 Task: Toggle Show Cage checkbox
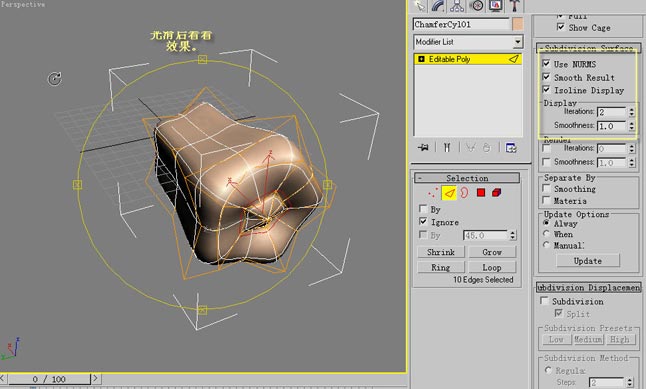coord(561,27)
